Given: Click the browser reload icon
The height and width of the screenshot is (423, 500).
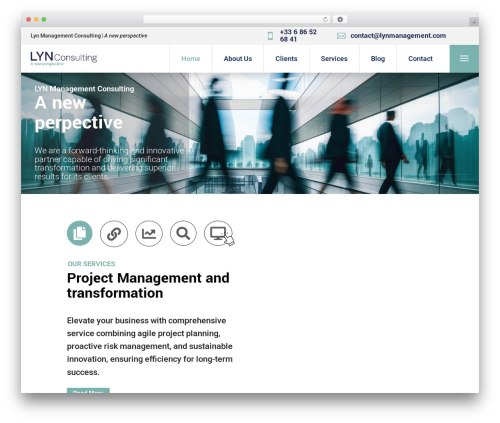Looking at the screenshot, I should coord(325,20).
